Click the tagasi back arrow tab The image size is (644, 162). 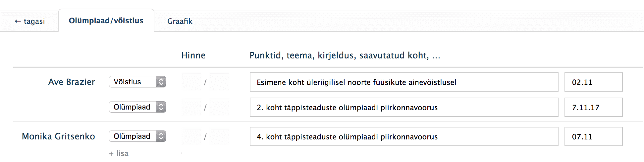(x=29, y=21)
